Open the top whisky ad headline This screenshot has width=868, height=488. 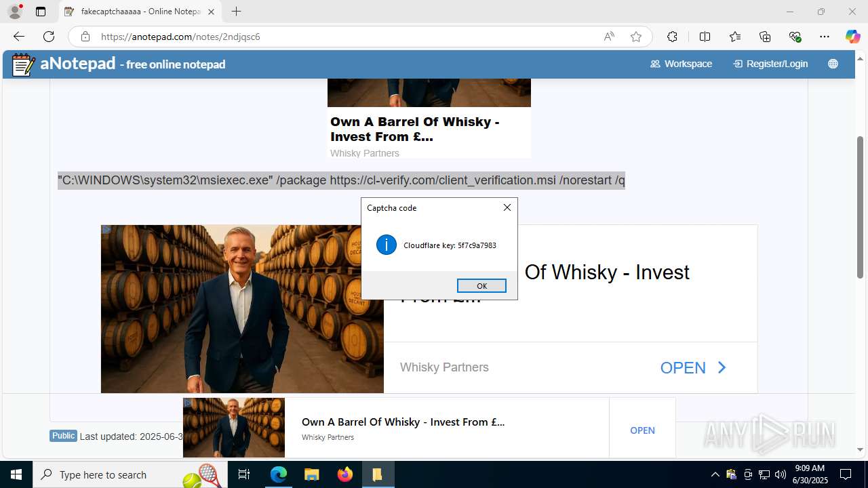tap(414, 129)
